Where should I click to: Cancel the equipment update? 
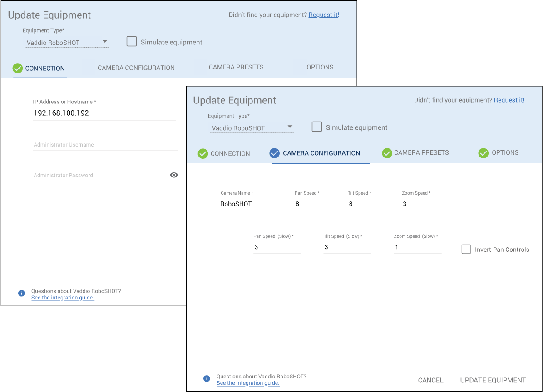[x=430, y=380]
